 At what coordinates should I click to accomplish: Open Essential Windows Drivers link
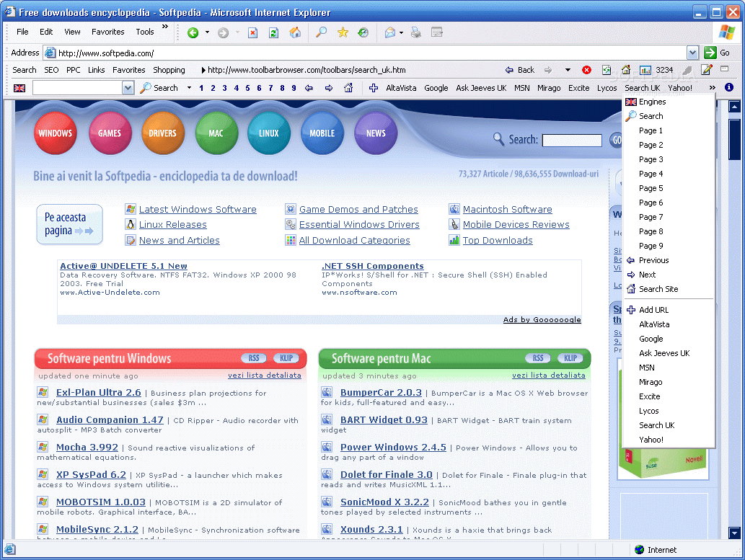359,225
